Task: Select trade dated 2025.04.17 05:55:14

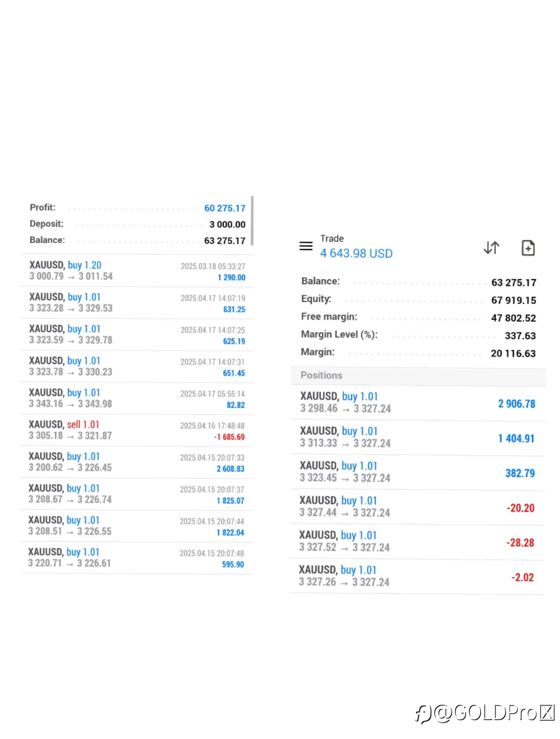Action: click(137, 398)
